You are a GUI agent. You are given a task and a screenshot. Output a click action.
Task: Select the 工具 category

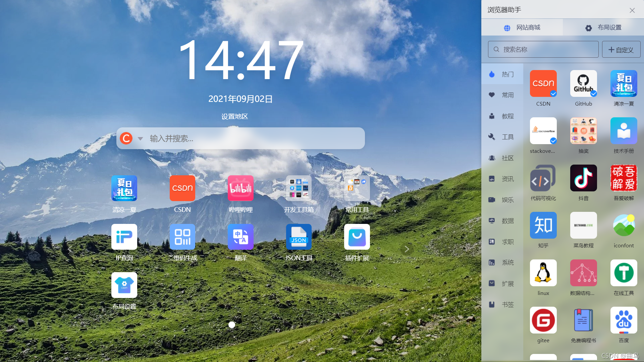pyautogui.click(x=502, y=137)
